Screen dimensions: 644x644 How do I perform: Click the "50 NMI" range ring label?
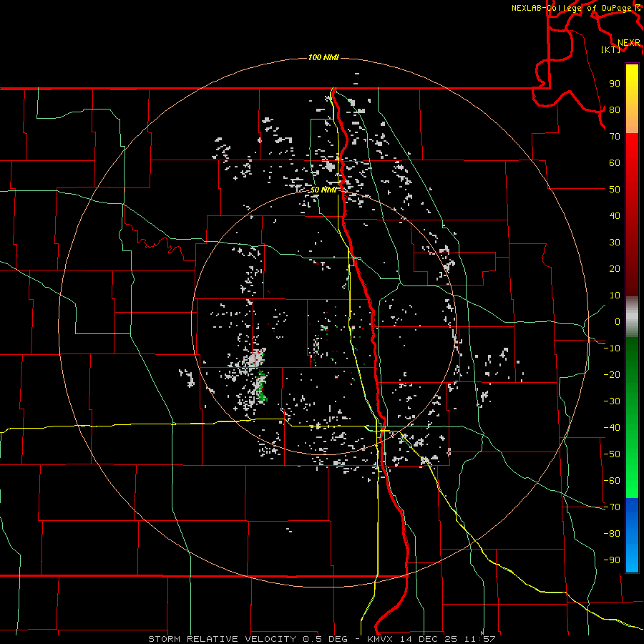coord(323,190)
